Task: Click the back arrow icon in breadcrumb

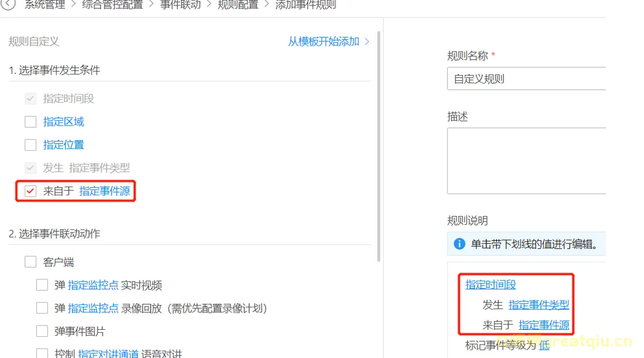Action: point(8,5)
